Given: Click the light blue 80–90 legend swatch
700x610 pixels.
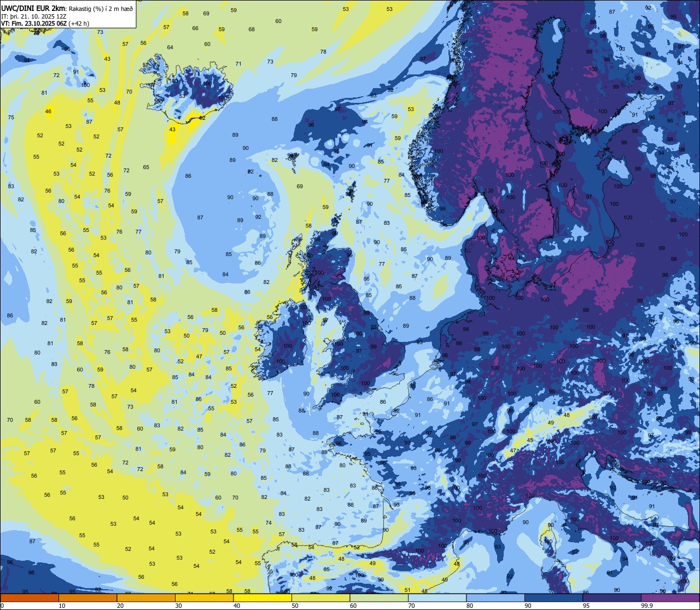Looking at the screenshot, I should point(495,597).
